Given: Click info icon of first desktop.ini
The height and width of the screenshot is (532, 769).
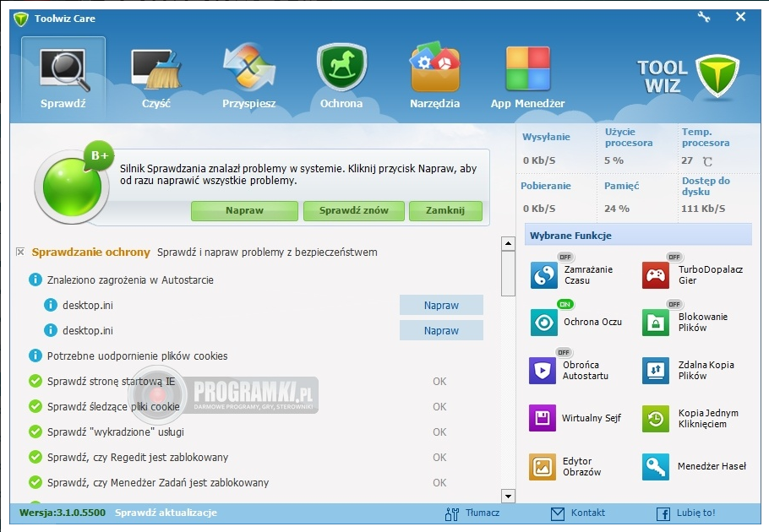Looking at the screenshot, I should click(x=51, y=305).
